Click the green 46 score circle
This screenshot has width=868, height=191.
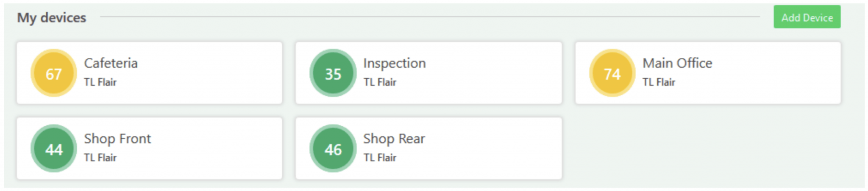333,149
